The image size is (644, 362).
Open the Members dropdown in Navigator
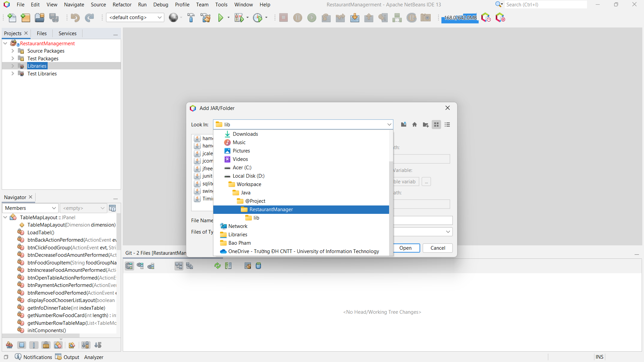(x=30, y=208)
